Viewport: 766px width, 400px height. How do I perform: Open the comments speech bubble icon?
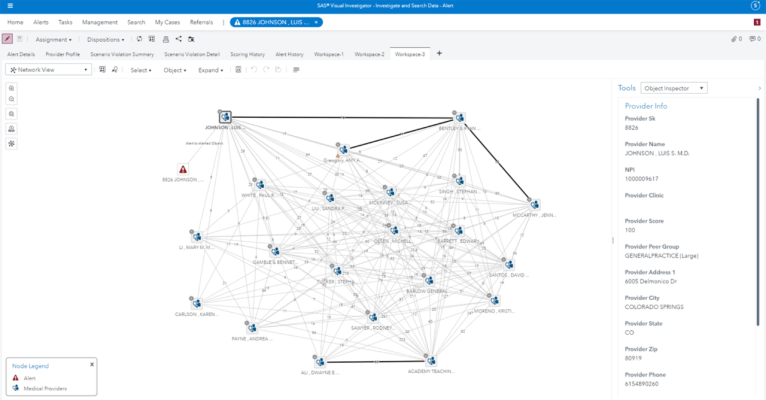tap(752, 39)
